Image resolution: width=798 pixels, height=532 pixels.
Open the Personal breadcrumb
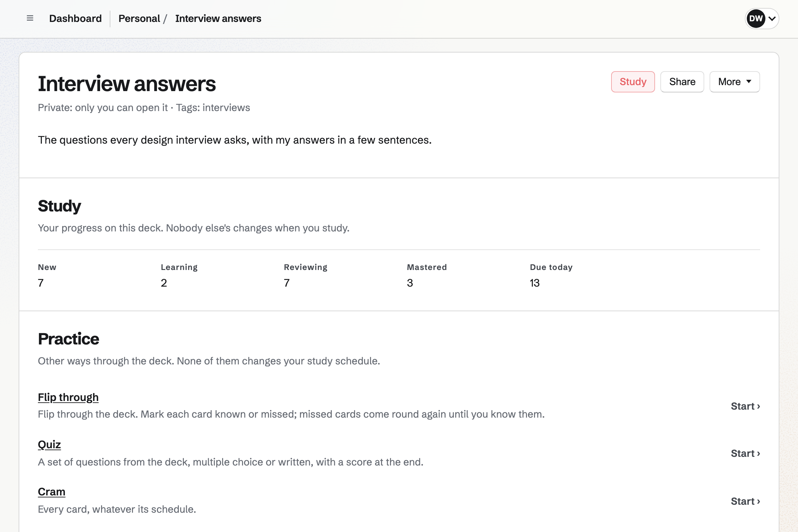139,18
